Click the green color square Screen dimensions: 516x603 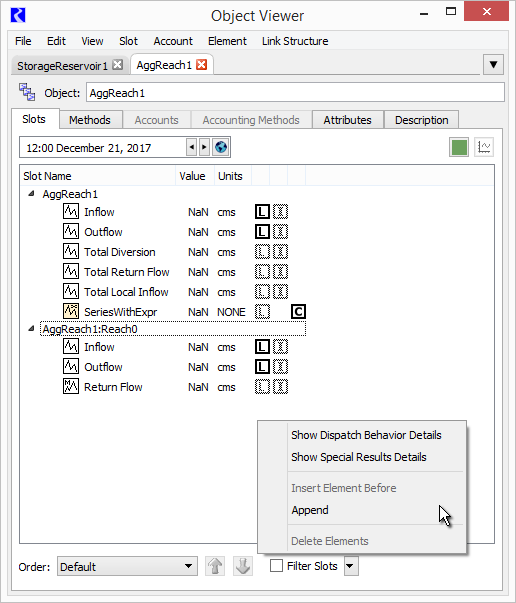[459, 147]
